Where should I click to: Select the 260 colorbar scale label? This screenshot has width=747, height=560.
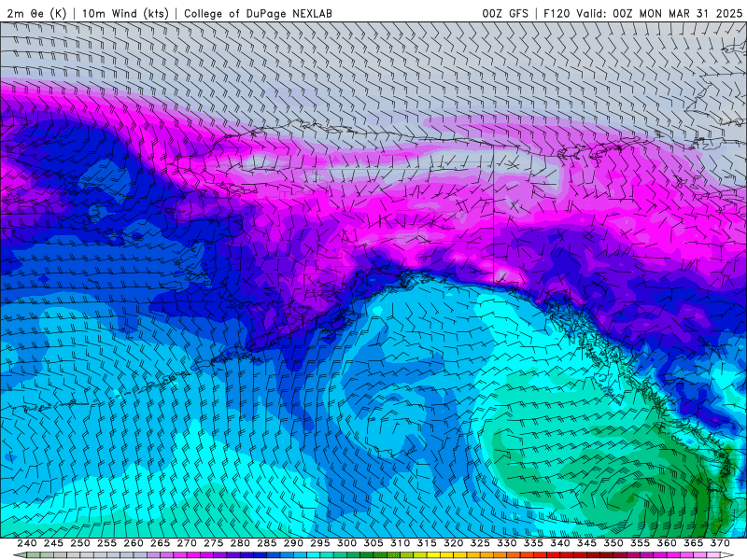(x=134, y=543)
